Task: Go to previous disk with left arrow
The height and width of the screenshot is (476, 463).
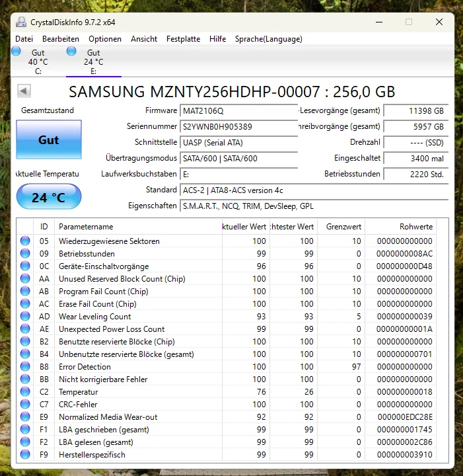Action: tap(24, 91)
